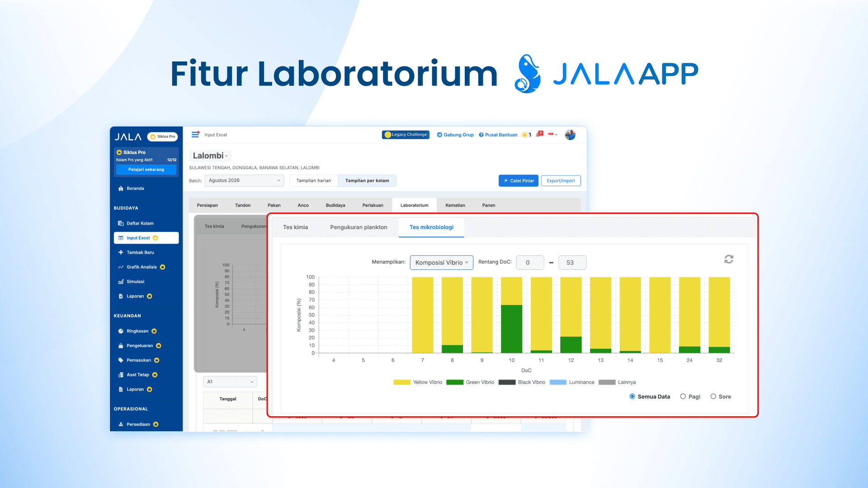Click the Rentang DoC end field showing 53

coord(572,263)
